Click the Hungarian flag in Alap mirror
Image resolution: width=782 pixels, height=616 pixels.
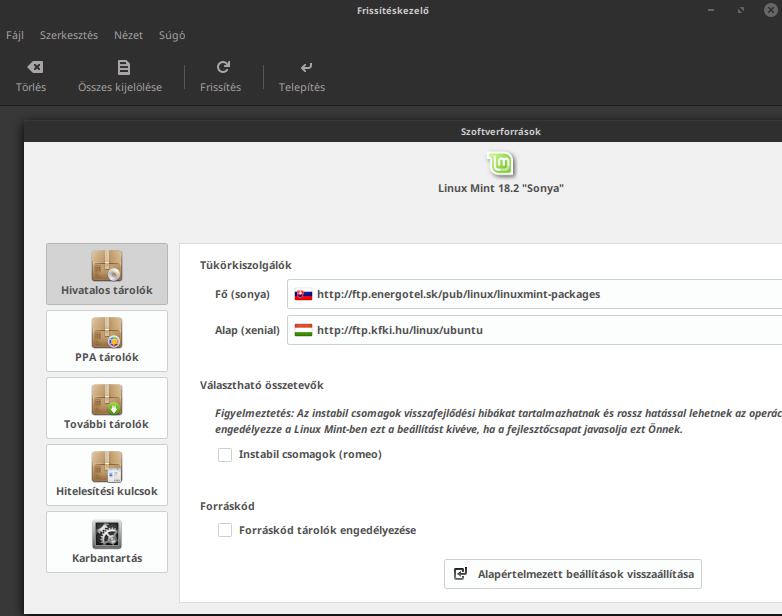pos(303,330)
